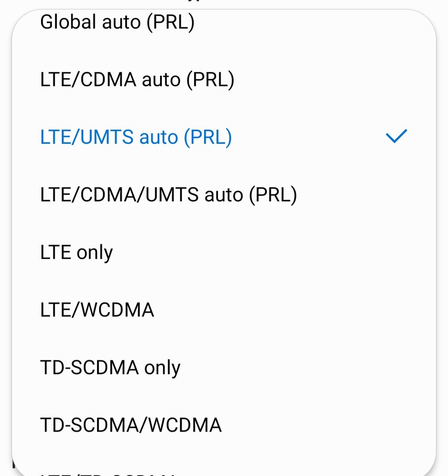Tap the TD-SCDMA/WCDMA row
Screen dimensions: 448x476
tap(224, 425)
